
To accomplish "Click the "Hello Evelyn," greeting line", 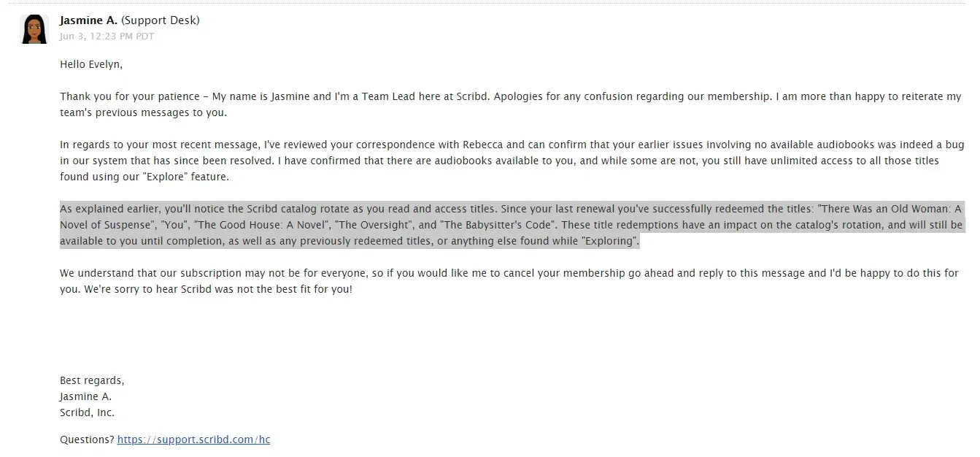I will tap(91, 64).
